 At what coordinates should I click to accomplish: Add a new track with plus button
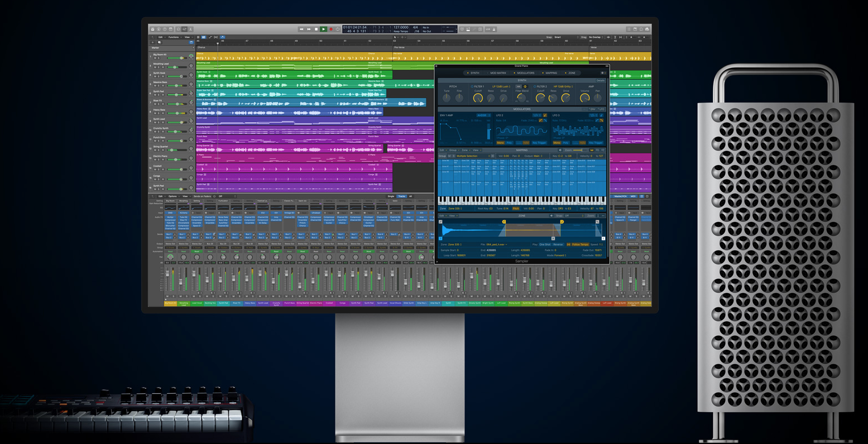coord(152,42)
